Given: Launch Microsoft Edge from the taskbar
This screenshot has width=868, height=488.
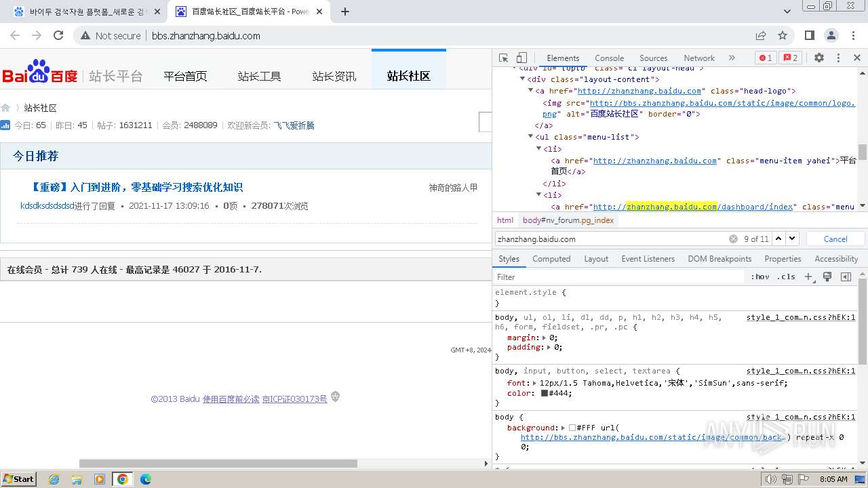Looking at the screenshot, I should tap(146, 479).
